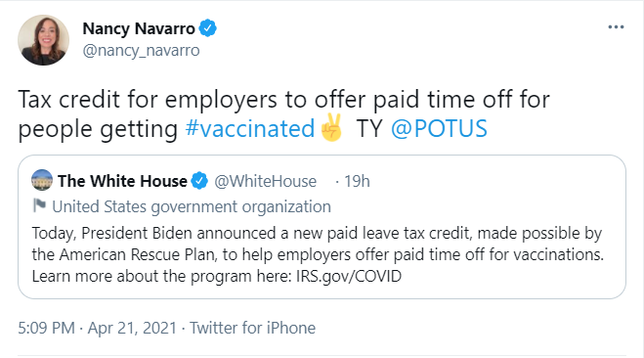This screenshot has height=358, width=644.
Task: Click Nancy Navarro's blue verified badge
Action: click(208, 28)
